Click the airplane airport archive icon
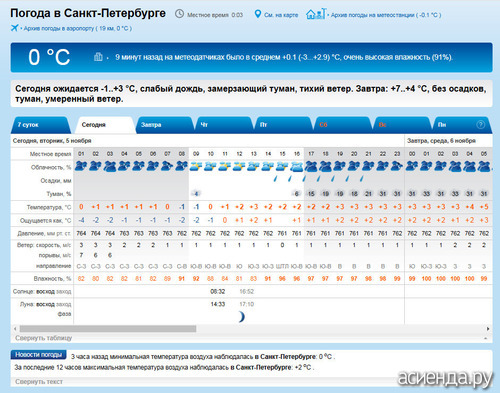 tap(14, 28)
